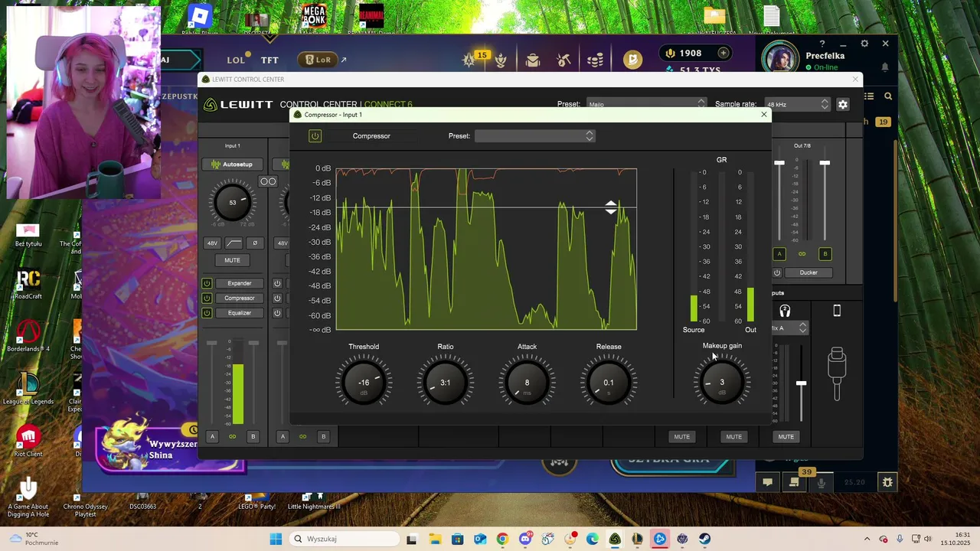The image size is (980, 551).
Task: Add currency with the plus icon next to 1908
Action: [x=724, y=53]
